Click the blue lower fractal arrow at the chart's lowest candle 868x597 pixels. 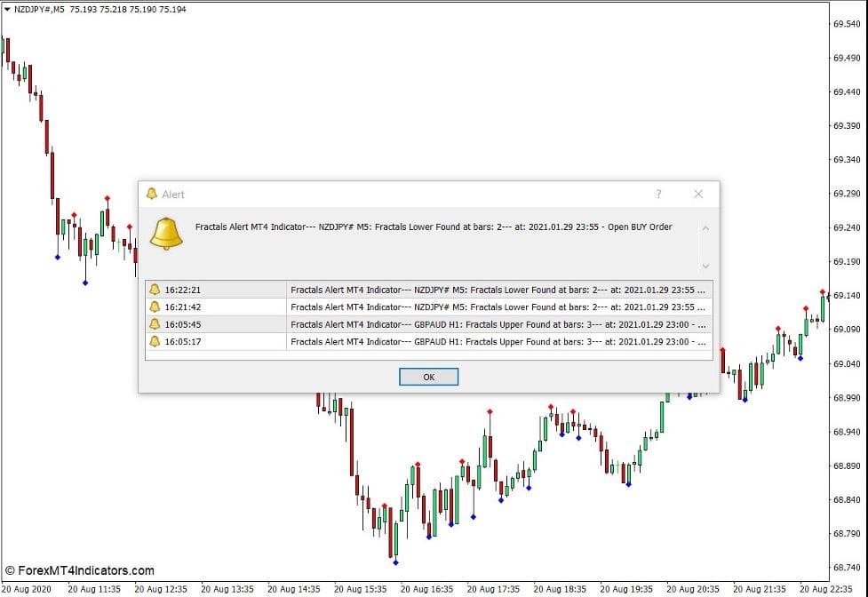(x=394, y=561)
